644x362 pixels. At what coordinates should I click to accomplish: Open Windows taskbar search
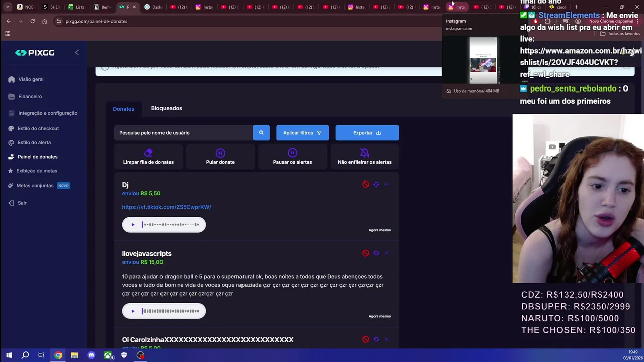click(x=25, y=355)
